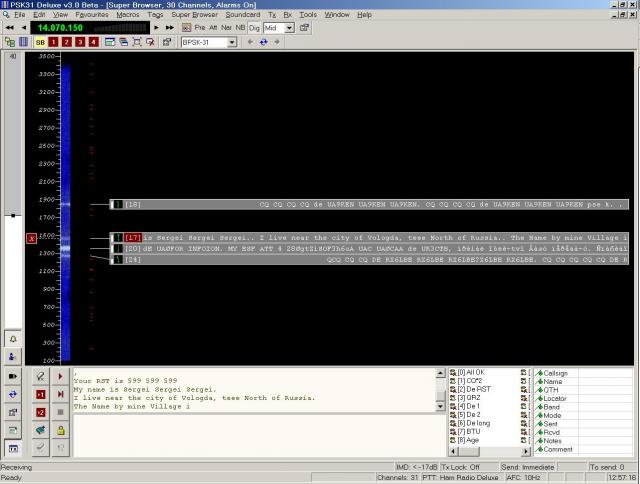Toggle the Dig digital mode button
This screenshot has height=484, width=640.
pyautogui.click(x=254, y=28)
